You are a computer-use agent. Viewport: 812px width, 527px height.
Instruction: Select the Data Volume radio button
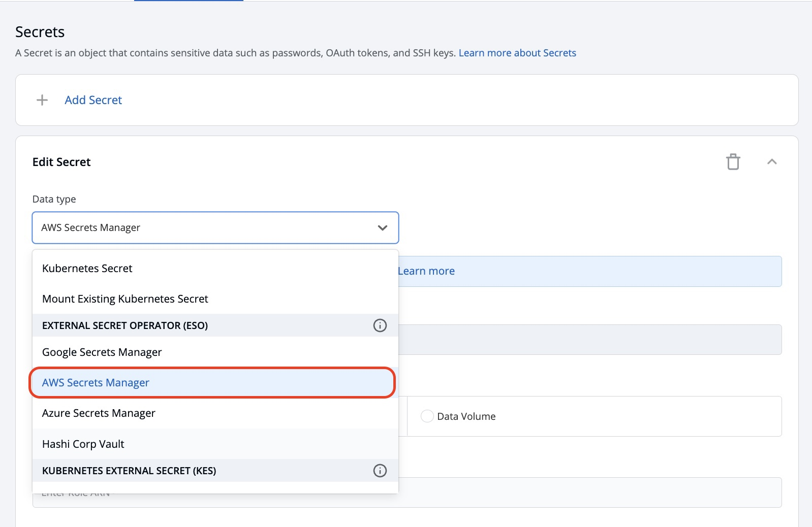point(427,416)
